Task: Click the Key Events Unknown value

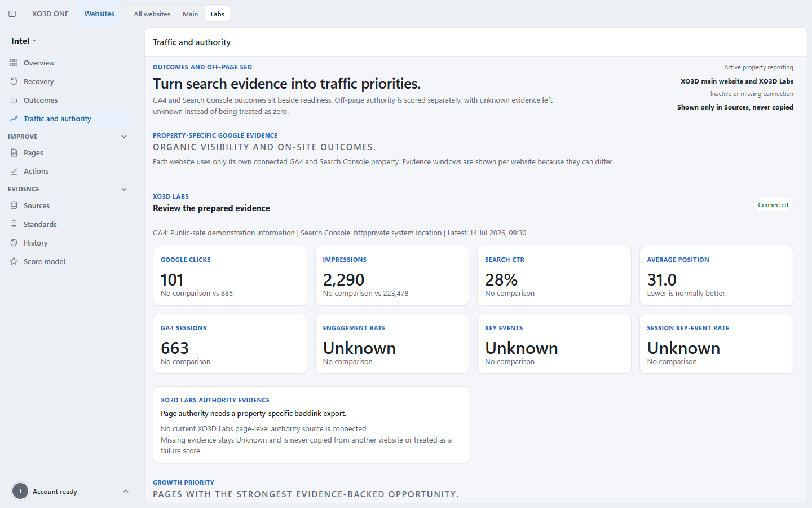Action: tap(522, 348)
